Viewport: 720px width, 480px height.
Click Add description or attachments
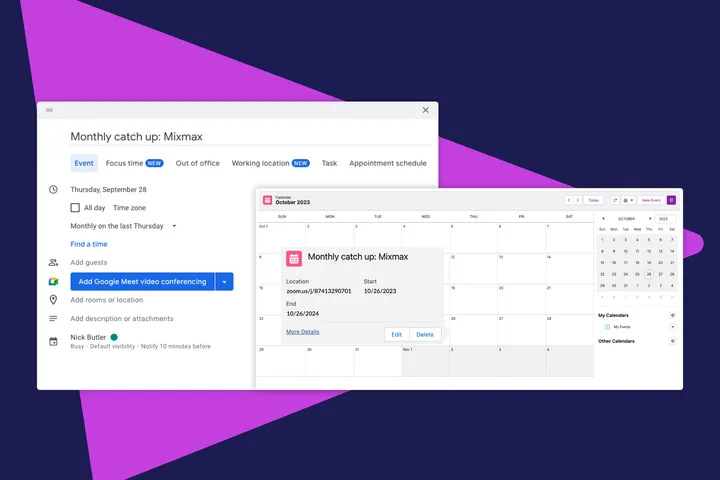click(122, 318)
